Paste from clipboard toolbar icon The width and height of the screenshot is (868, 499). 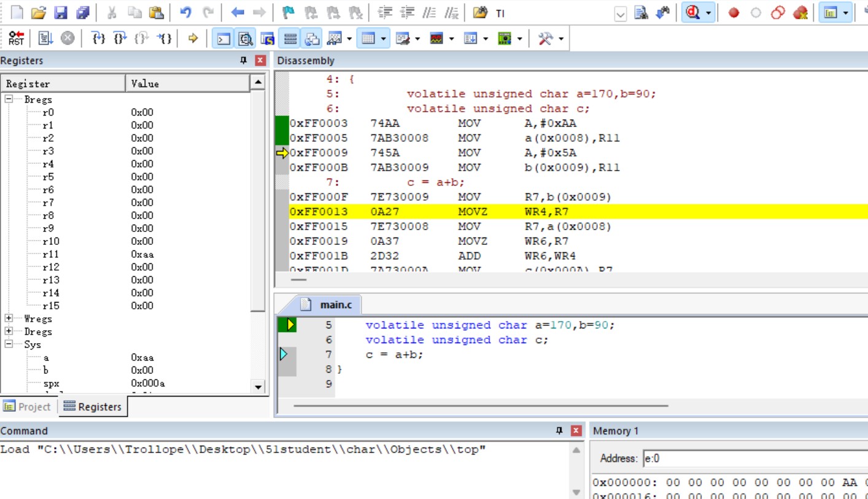click(x=156, y=12)
